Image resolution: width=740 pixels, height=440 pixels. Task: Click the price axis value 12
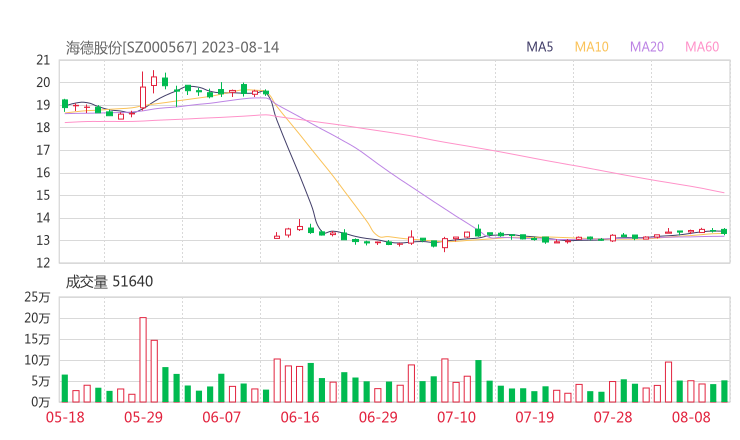[43, 262]
